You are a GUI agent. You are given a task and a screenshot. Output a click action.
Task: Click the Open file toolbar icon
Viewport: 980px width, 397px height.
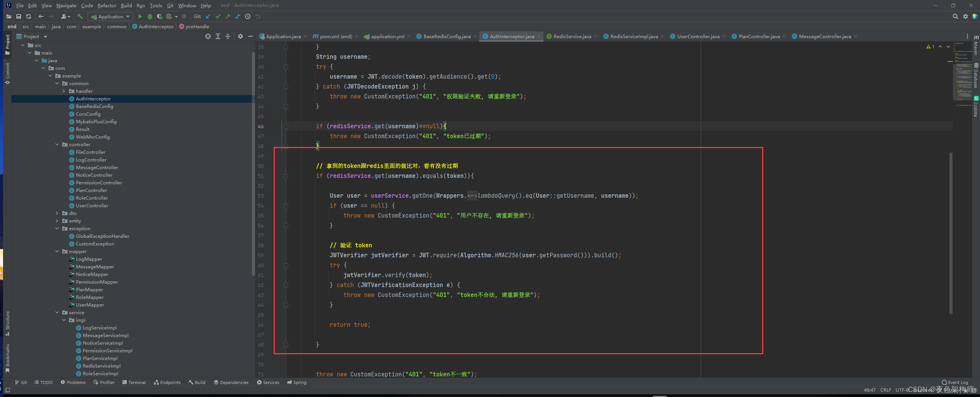tap(9, 16)
